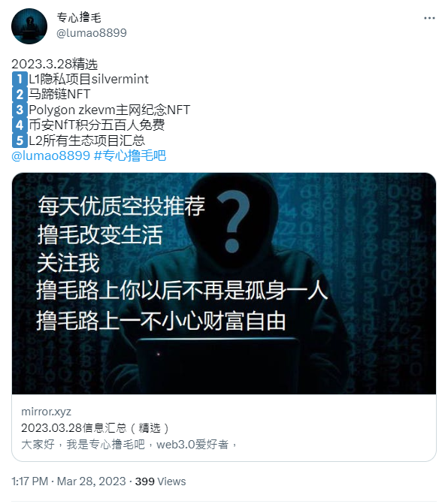Viewport: 448px width, 504px height.
Task: Open the 2023.03.28信息汇总 card title
Action: pyautogui.click(x=95, y=428)
